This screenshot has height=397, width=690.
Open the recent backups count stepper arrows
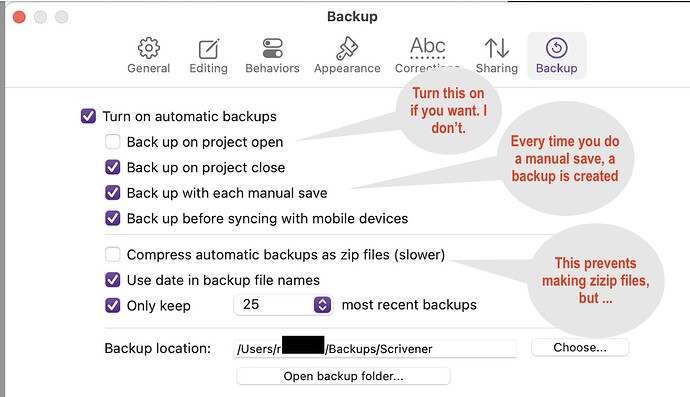point(323,305)
